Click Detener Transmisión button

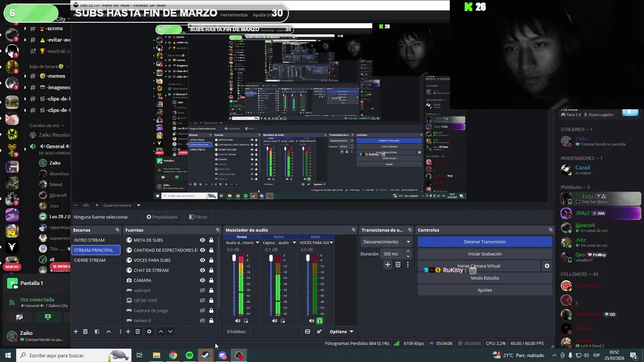485,242
